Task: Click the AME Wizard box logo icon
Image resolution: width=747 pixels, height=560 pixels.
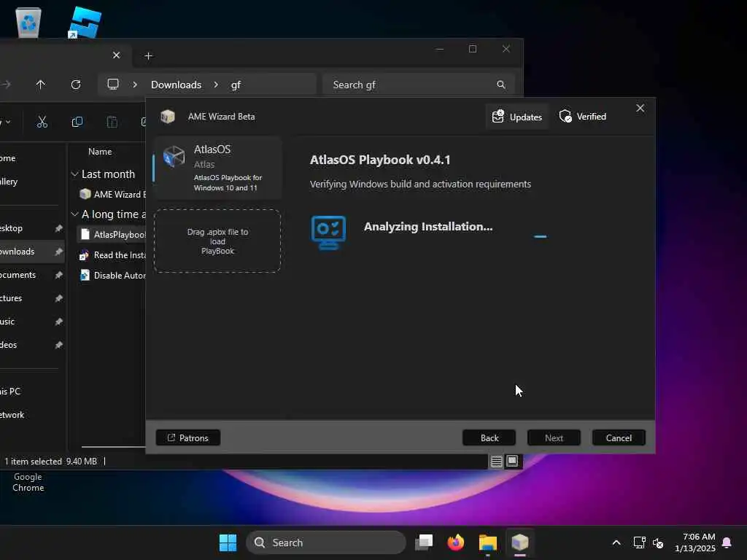Action: (168, 117)
